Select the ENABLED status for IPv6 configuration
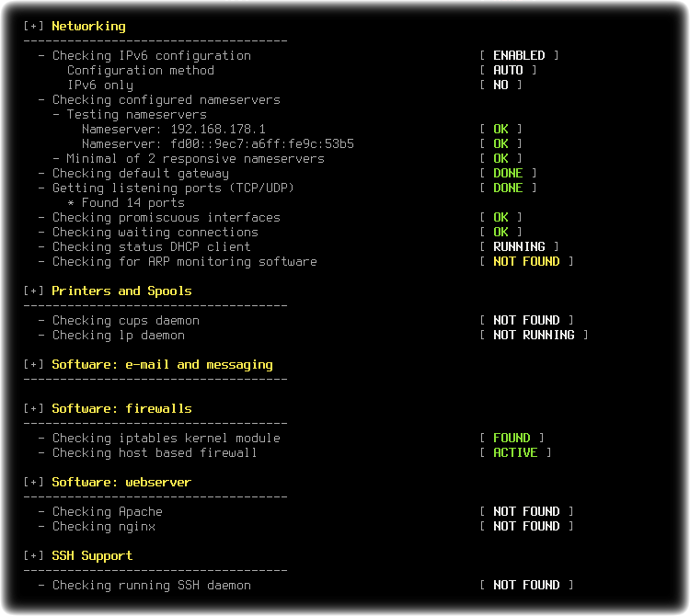 tap(519, 55)
